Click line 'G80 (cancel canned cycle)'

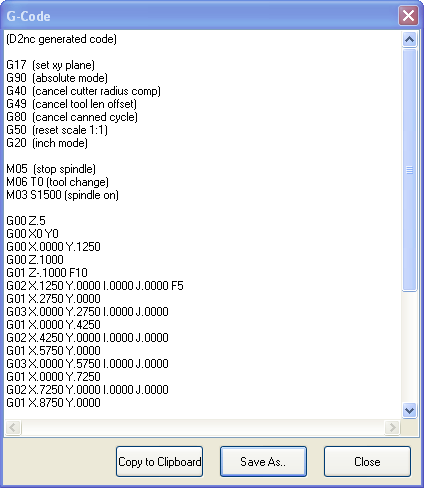tap(72, 117)
